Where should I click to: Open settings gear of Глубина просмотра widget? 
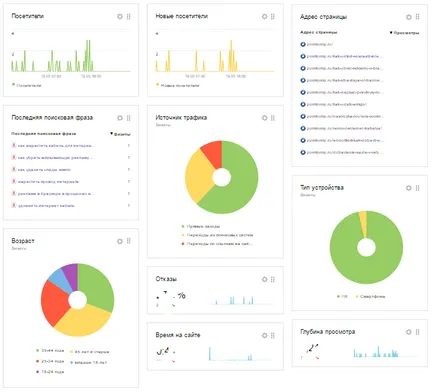click(409, 332)
